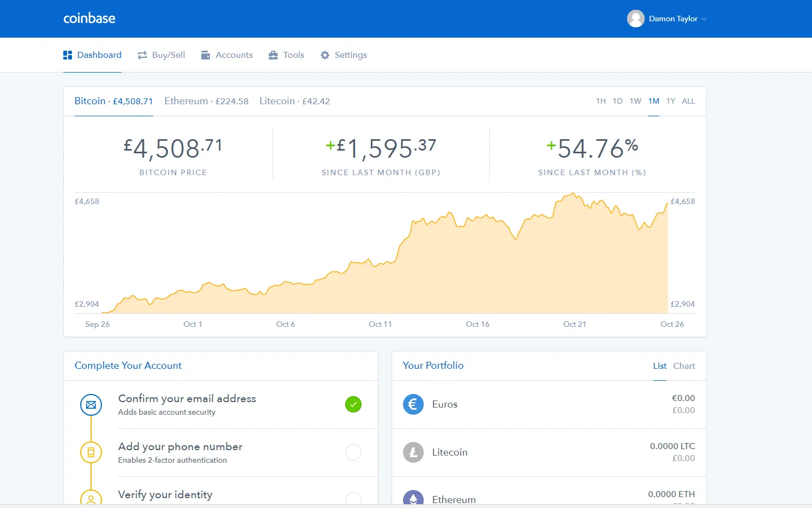Select the Bitcoin price tab
The width and height of the screenshot is (812, 508).
(114, 101)
